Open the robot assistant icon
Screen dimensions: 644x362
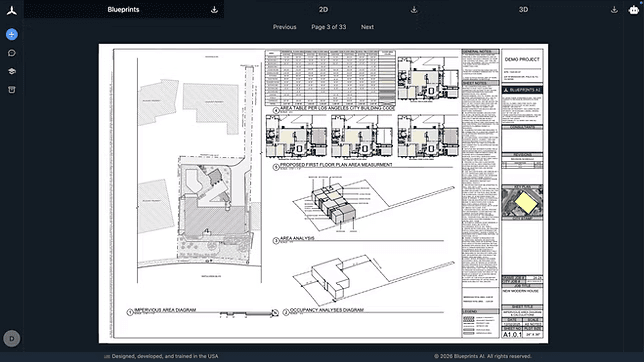[x=634, y=10]
